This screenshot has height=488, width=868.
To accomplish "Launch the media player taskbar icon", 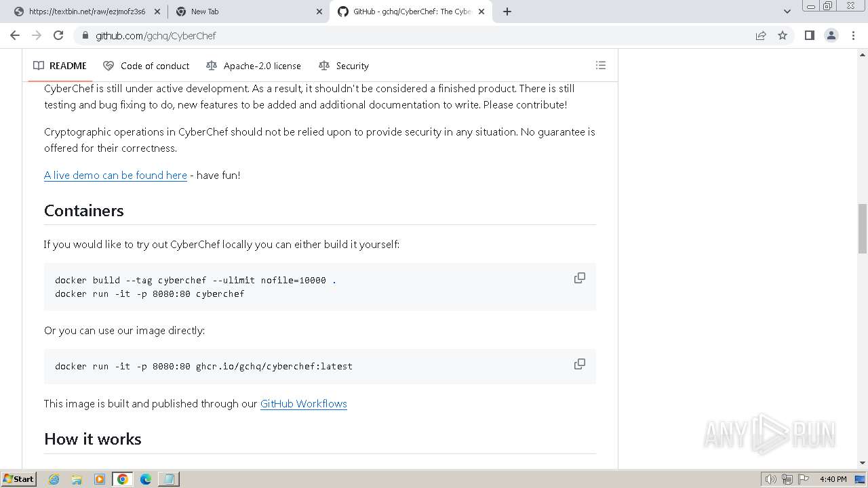I will click(100, 479).
